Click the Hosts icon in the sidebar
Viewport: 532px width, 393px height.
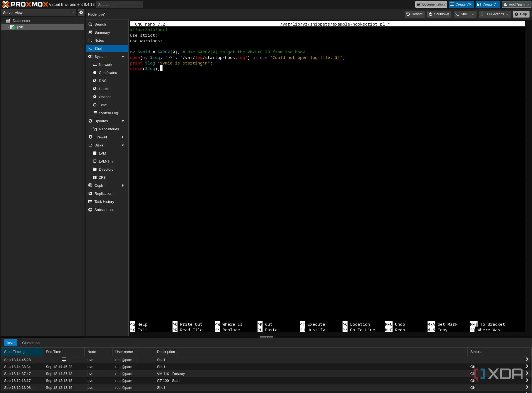95,89
